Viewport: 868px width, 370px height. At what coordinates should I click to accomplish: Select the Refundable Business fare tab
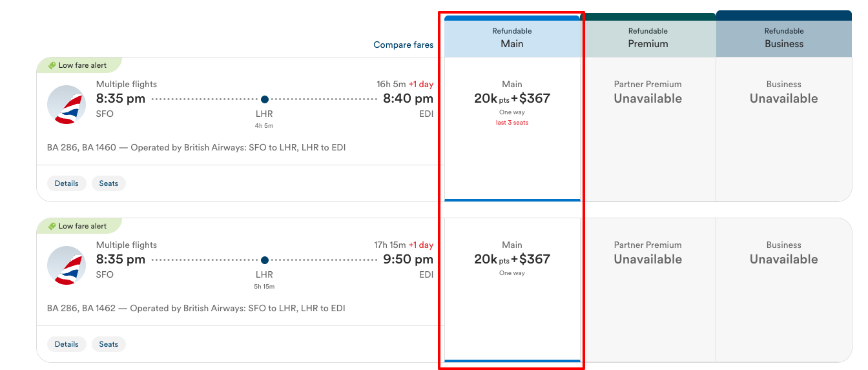click(784, 36)
